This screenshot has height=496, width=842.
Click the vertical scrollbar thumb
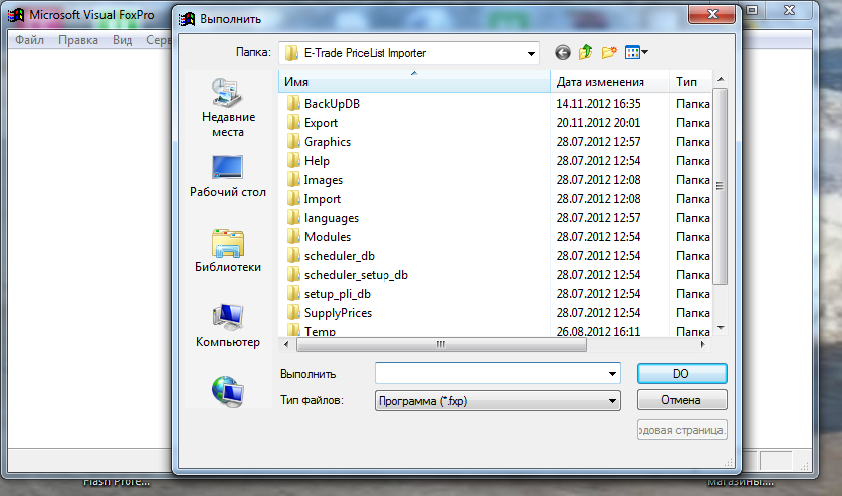[x=721, y=186]
